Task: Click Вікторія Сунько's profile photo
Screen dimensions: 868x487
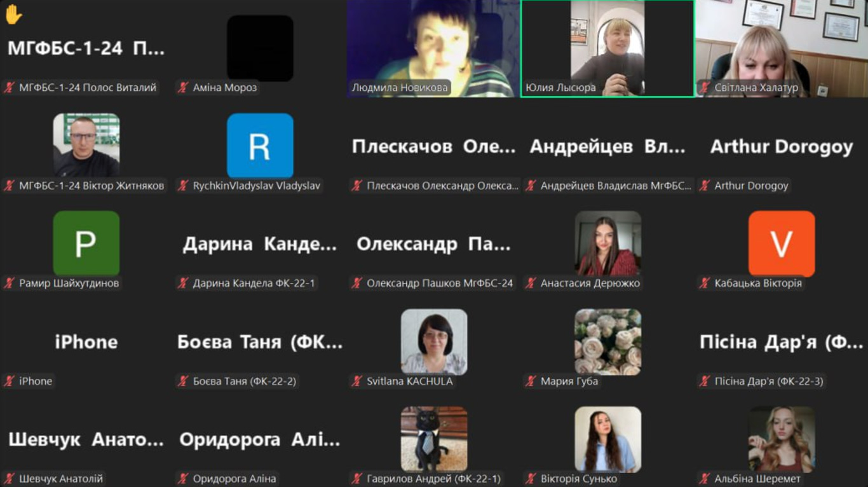Action: [608, 439]
